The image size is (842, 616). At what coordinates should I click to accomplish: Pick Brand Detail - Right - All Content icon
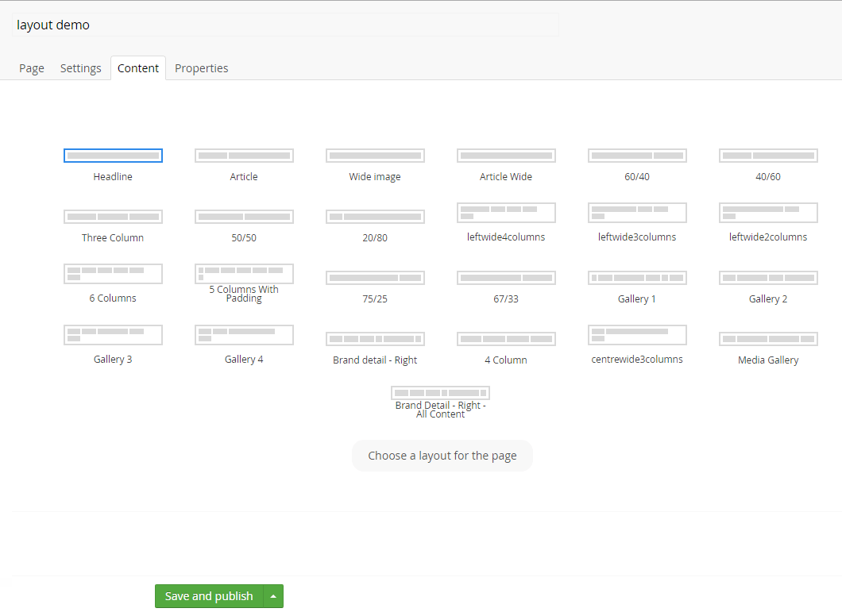440,393
